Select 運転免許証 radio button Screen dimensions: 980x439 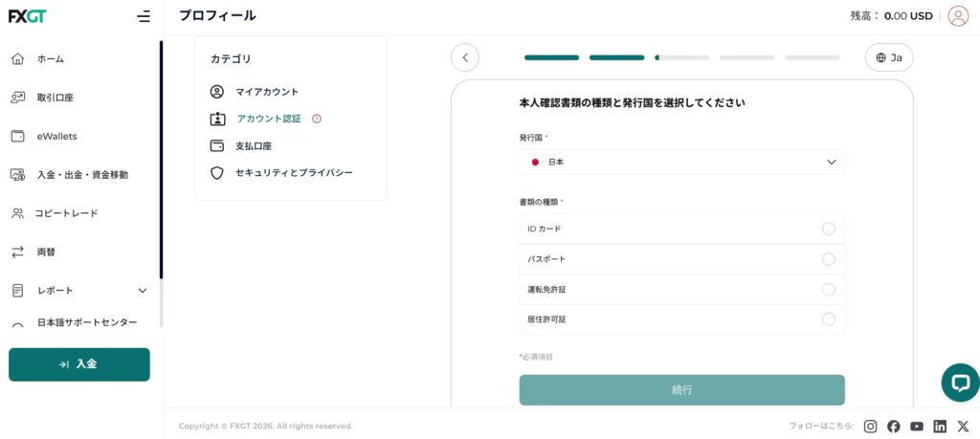pos(828,290)
